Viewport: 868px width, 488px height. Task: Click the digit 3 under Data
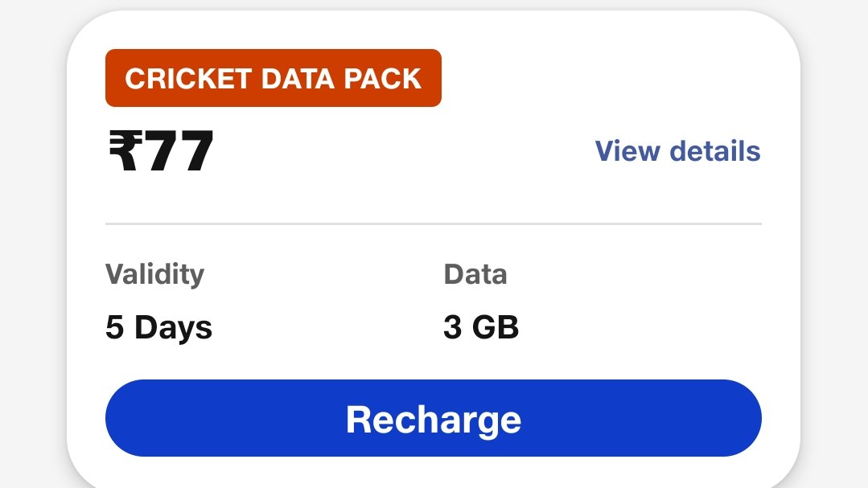coord(452,327)
